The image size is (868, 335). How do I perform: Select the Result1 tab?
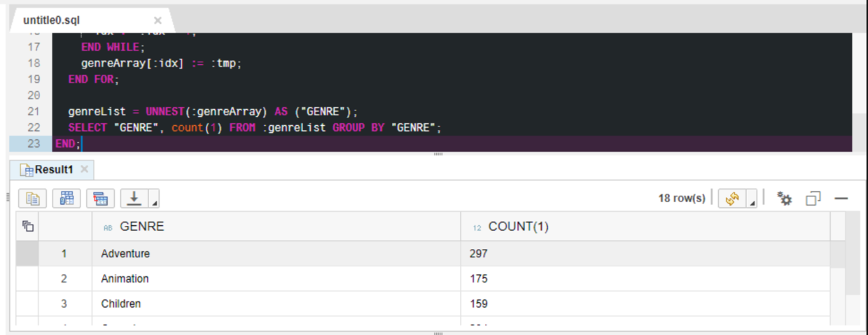tap(48, 169)
